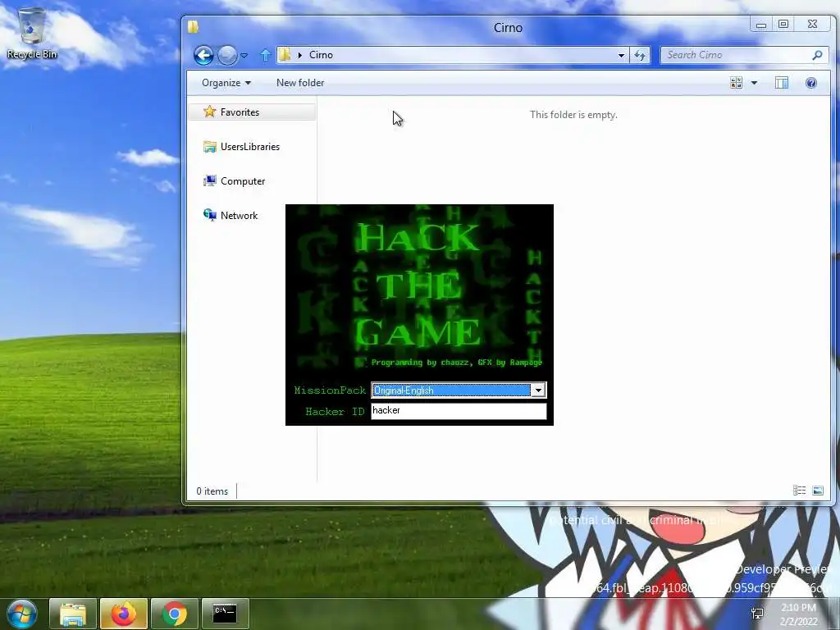Click the Computer monitor icon

click(x=209, y=181)
